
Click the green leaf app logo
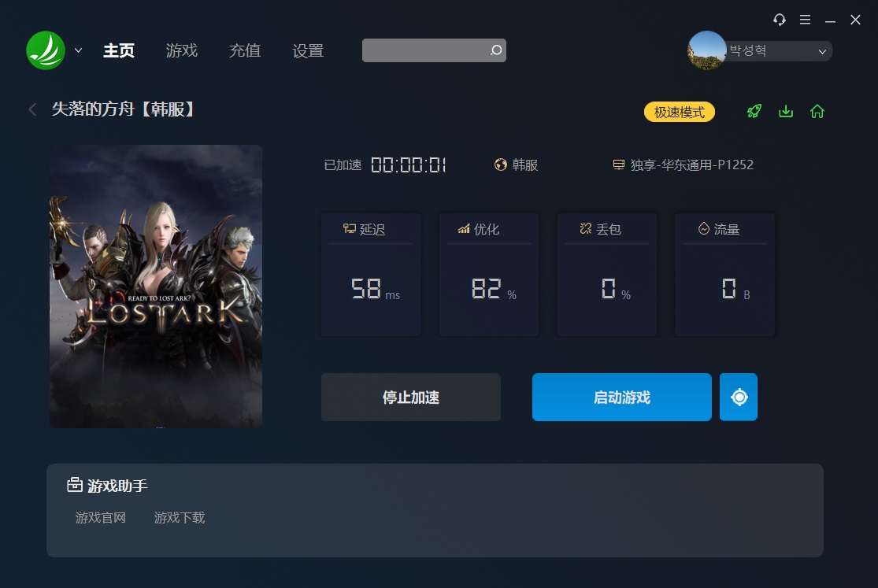[46, 50]
